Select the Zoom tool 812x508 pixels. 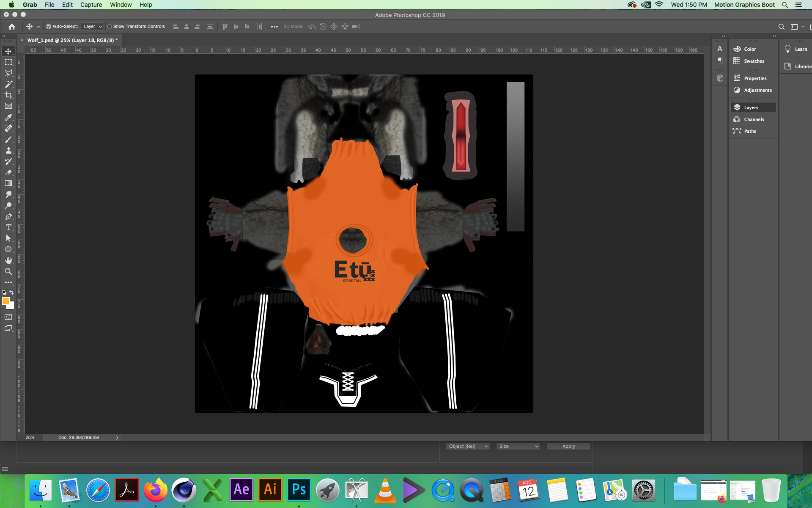(8, 271)
